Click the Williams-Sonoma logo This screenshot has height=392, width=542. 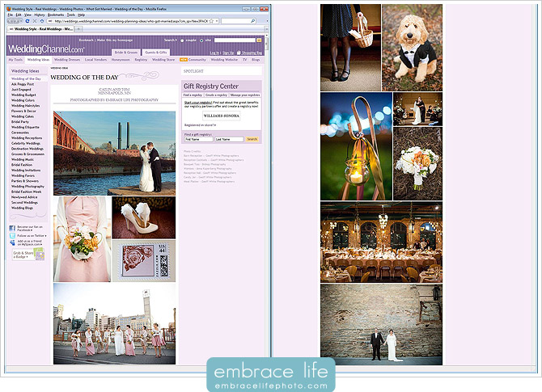click(221, 116)
